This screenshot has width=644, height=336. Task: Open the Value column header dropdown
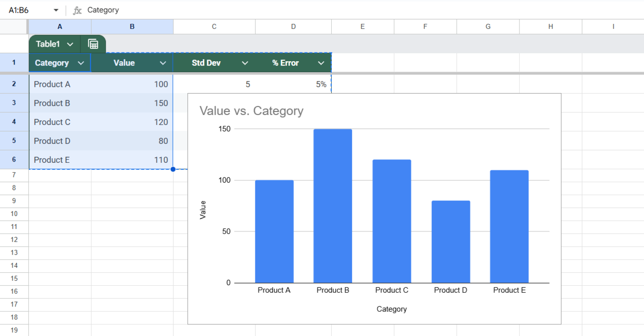(x=164, y=63)
